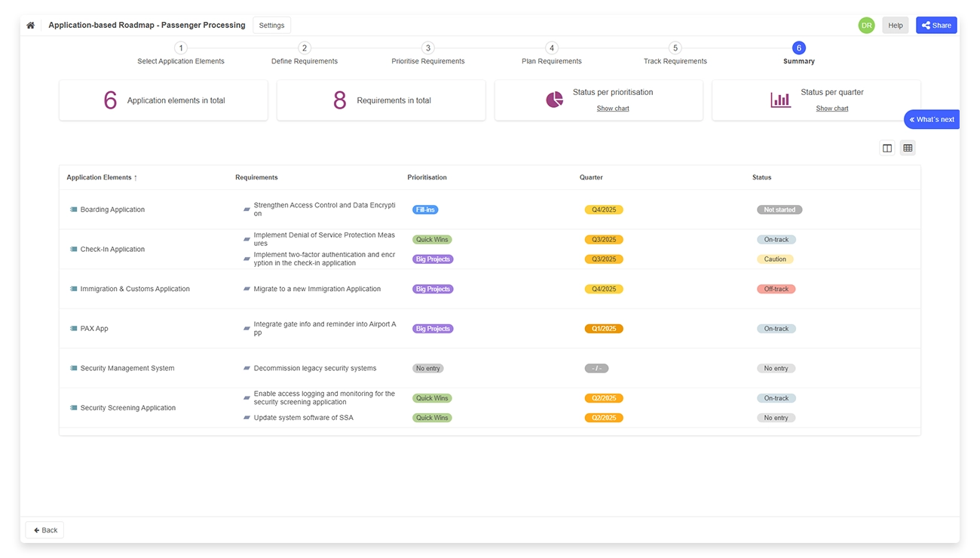
Task: Sort by Application Elements column header
Action: point(102,178)
